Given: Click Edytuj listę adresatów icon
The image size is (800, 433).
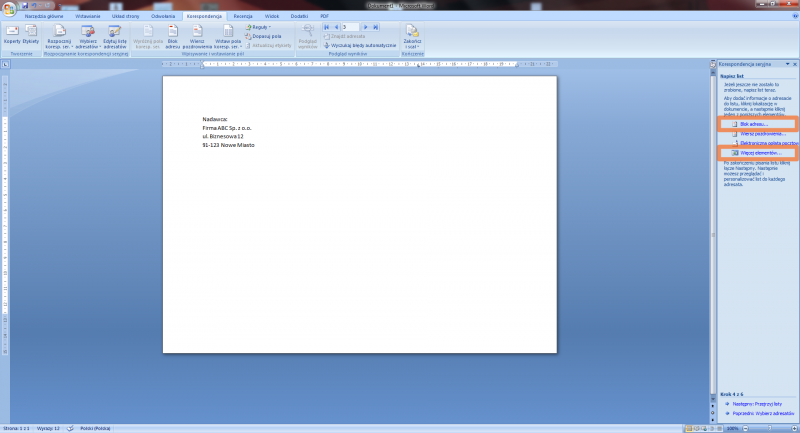Looking at the screenshot, I should pyautogui.click(x=114, y=37).
